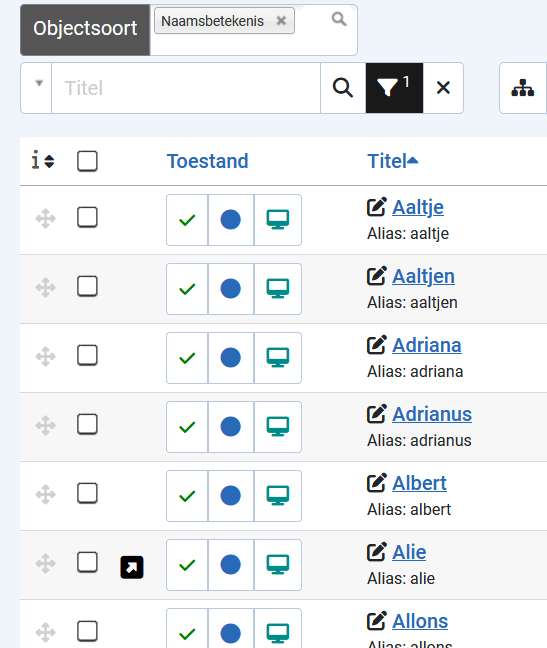Image resolution: width=547 pixels, height=648 pixels.
Task: Click the shortcut arrow icon in Alie row
Action: click(132, 567)
